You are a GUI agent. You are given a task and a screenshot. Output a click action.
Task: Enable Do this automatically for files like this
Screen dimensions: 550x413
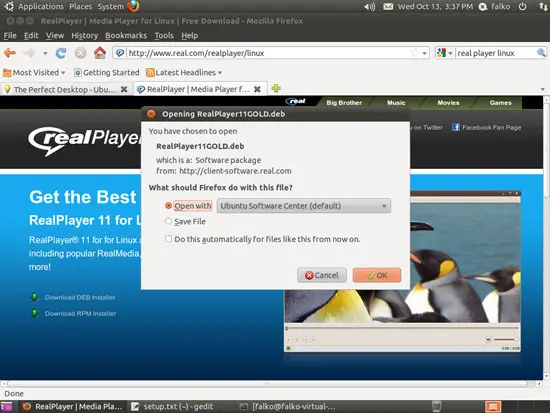click(168, 239)
